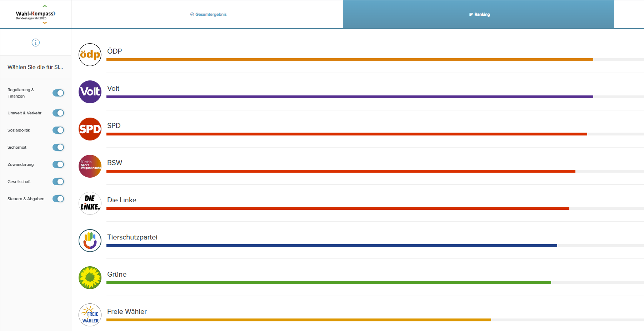Image resolution: width=644 pixels, height=331 pixels.
Task: Click the ÖDP party name
Action: point(115,51)
